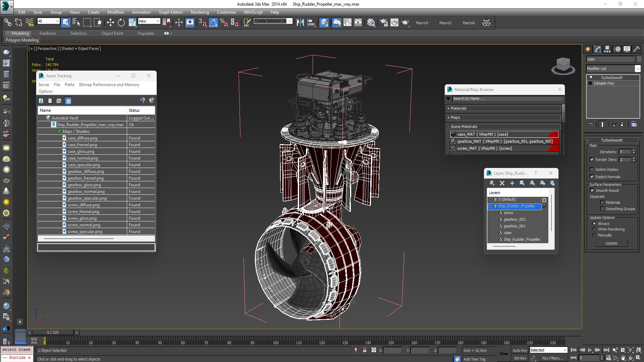Click the Mirror tool icon
This screenshot has width=644, height=362.
pos(300,22)
